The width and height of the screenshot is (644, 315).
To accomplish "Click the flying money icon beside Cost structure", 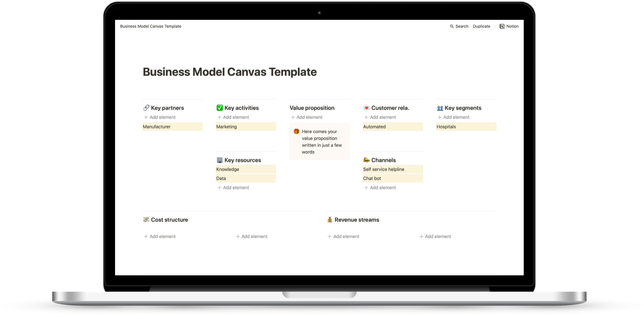I will tap(146, 220).
